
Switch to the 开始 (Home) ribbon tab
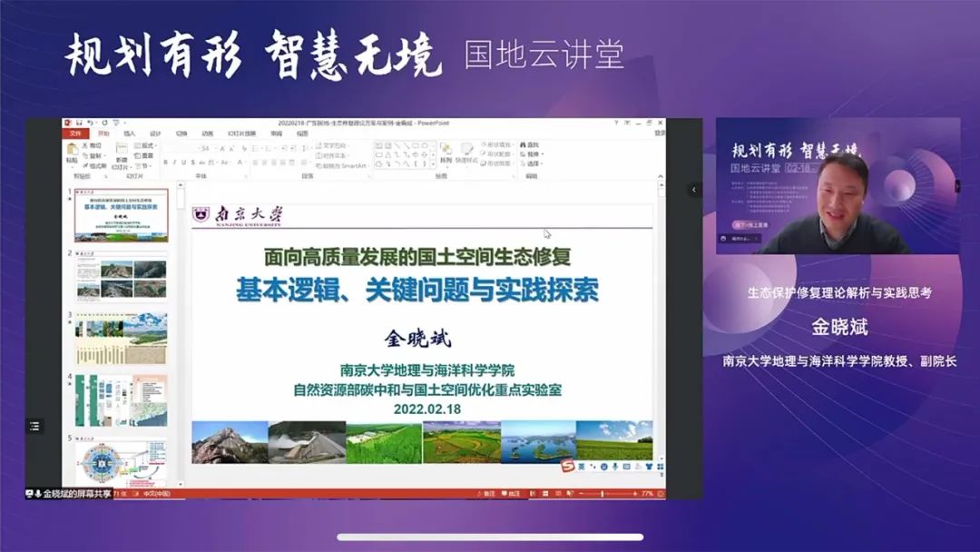click(103, 133)
